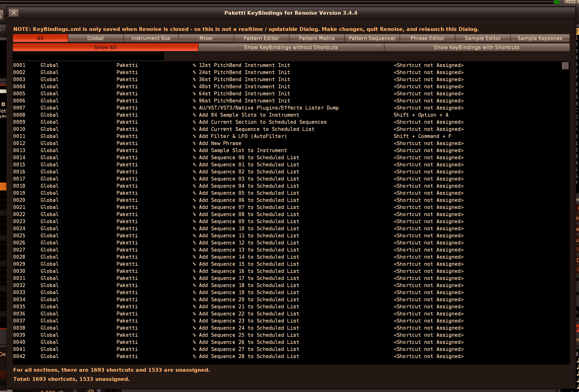Grab the keybindings list scrollbar handle

[565, 66]
